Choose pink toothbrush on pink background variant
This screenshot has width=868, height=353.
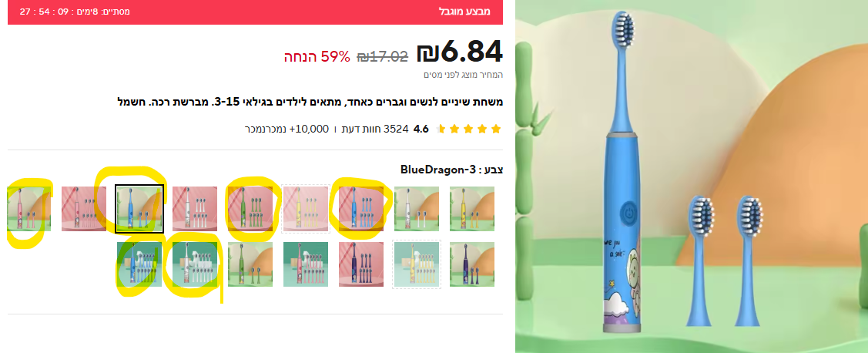[x=84, y=209]
